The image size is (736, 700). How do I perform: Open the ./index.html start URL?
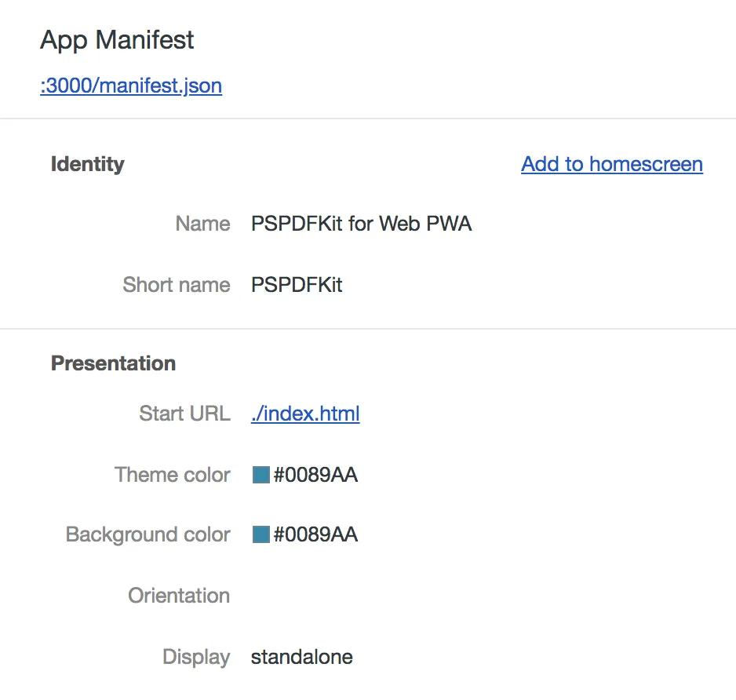click(x=305, y=414)
